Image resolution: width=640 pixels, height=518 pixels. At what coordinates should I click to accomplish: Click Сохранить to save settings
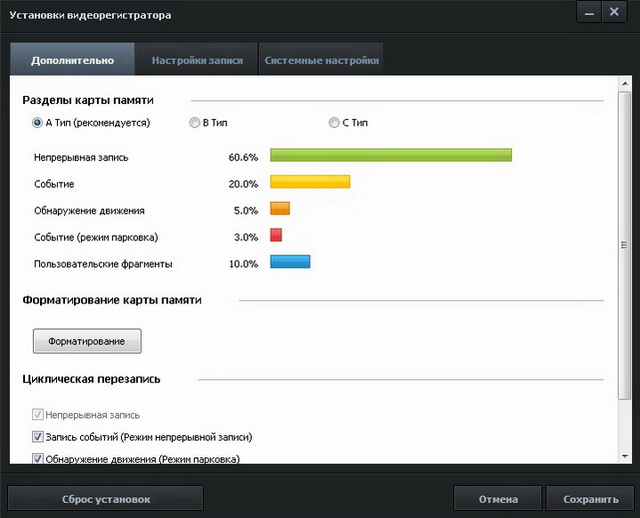click(591, 498)
